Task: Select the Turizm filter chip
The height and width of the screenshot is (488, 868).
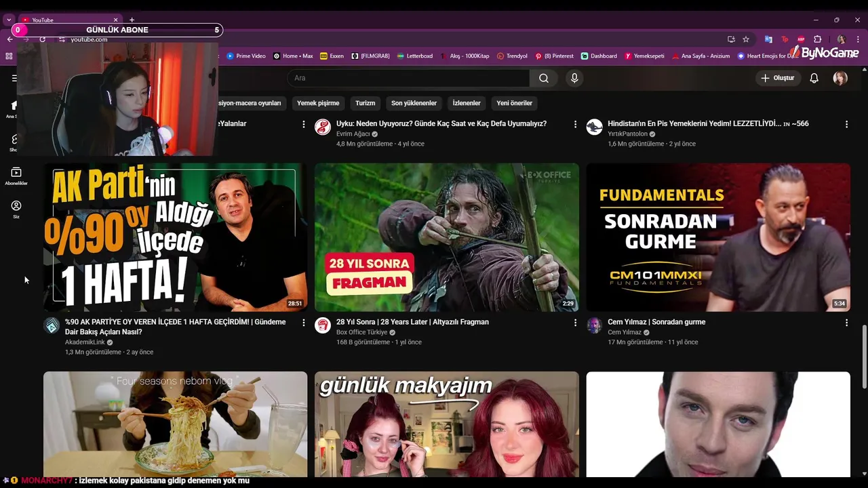Action: pos(365,103)
